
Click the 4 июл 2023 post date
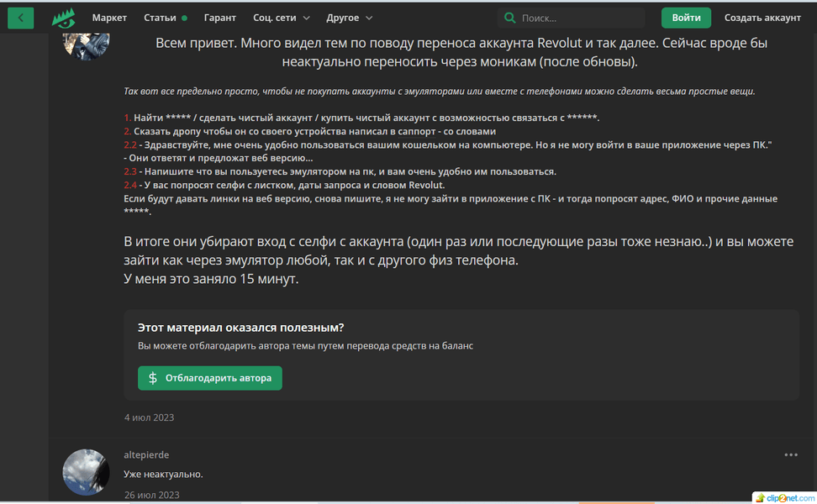tap(149, 417)
